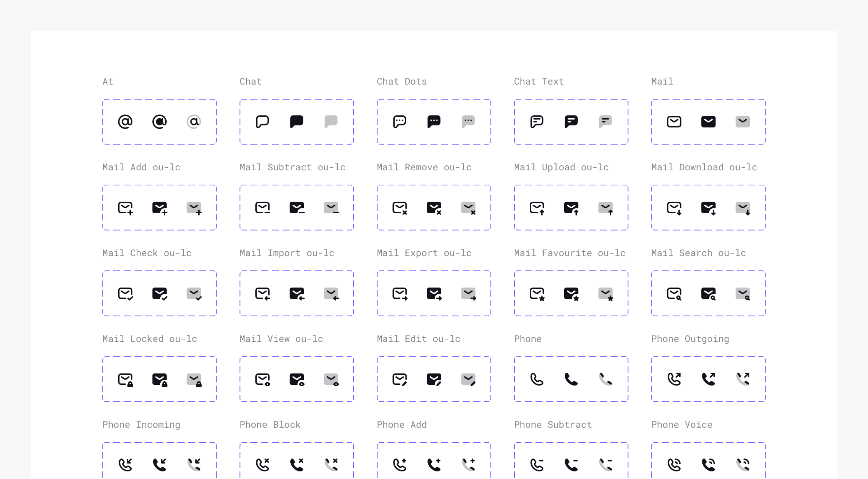Select the Mail View filled icon
The height and width of the screenshot is (479, 868).
297,379
